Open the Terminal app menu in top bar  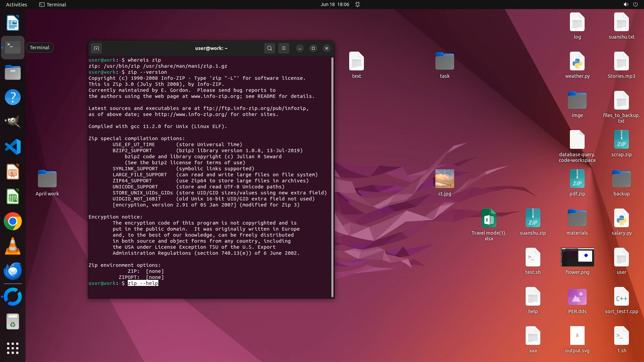[x=53, y=4]
